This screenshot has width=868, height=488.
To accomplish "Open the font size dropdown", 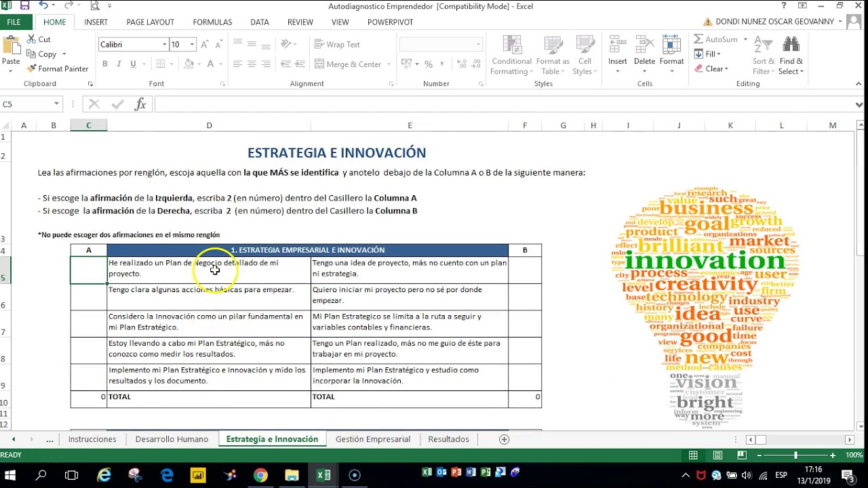I will [192, 45].
